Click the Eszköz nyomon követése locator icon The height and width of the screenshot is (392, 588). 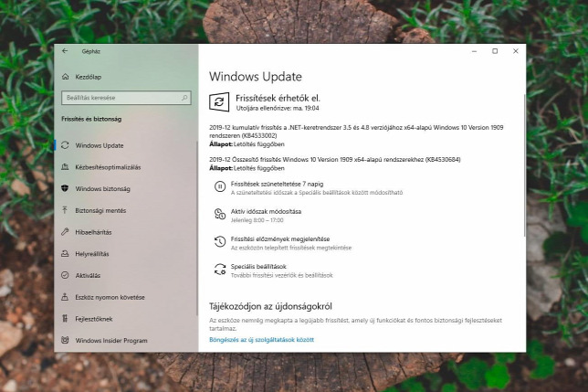65,297
